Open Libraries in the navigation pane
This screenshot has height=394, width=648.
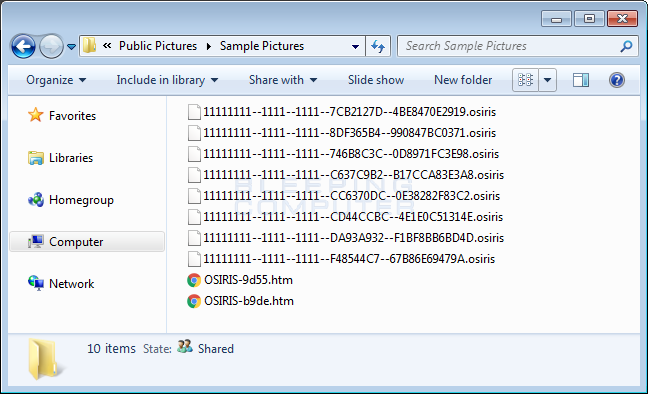pos(71,158)
